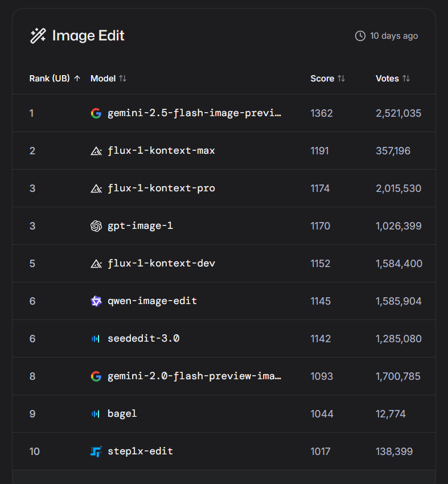Select the score value 1017
Screen dimensions: 448x484
320,452
